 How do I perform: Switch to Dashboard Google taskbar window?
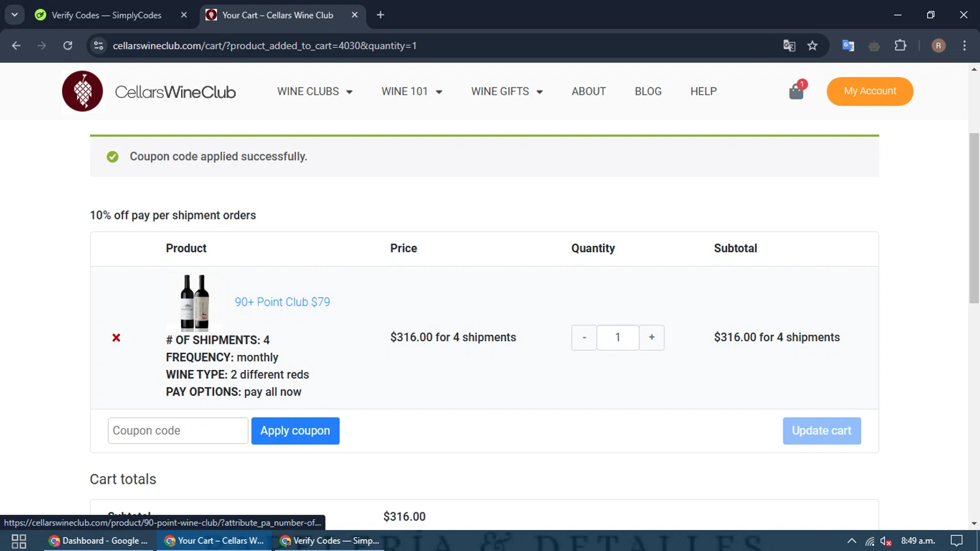point(99,541)
